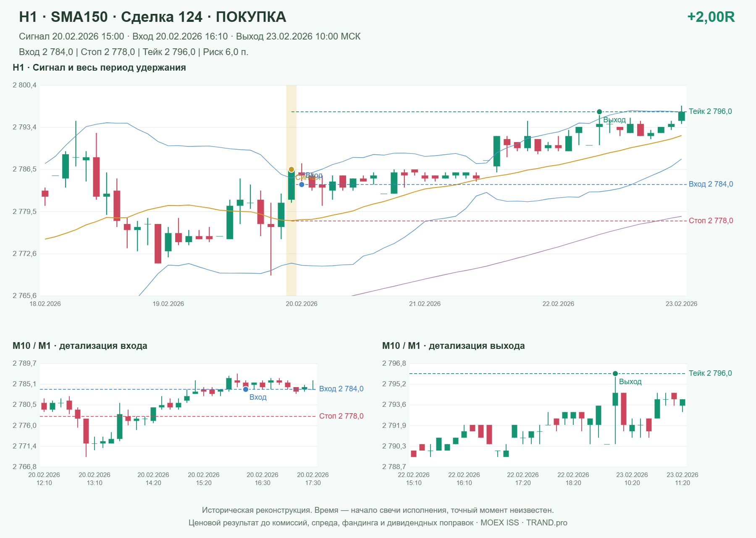Screen dimensions: 756x538
Task: Click the blue entry dot in entry detail chart
Action: pos(246,389)
